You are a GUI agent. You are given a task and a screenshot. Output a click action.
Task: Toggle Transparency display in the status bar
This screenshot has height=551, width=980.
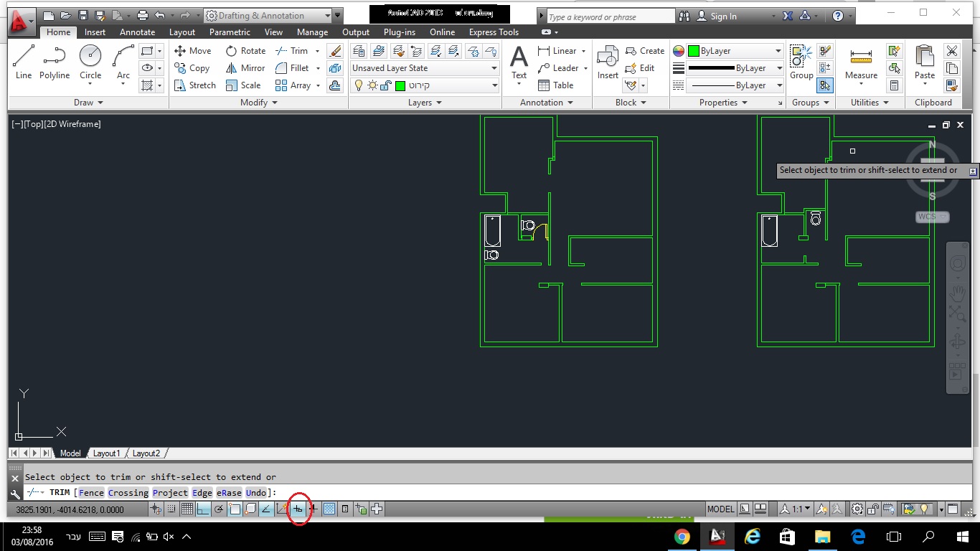(x=329, y=509)
